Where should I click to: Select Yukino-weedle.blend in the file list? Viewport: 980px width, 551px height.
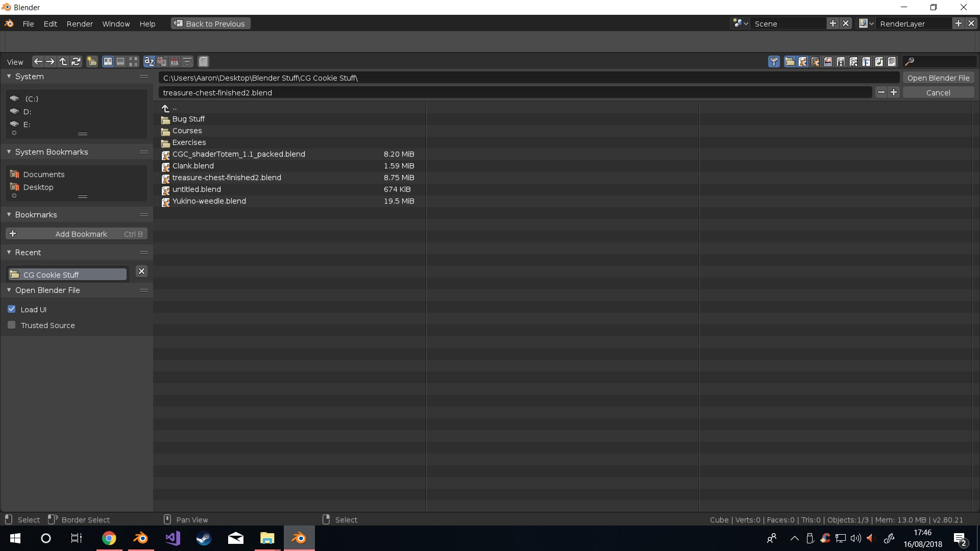[209, 201]
